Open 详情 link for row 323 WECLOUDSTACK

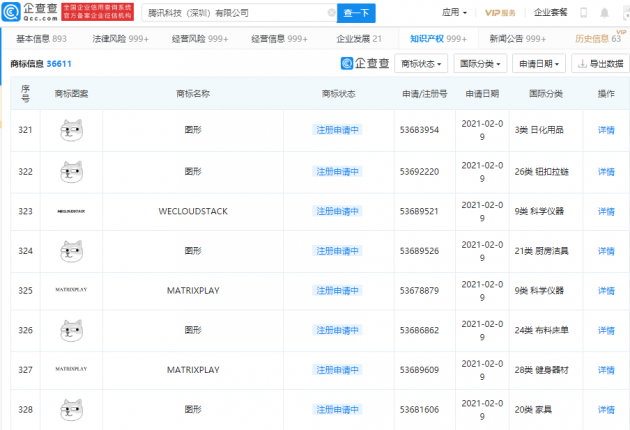click(606, 211)
